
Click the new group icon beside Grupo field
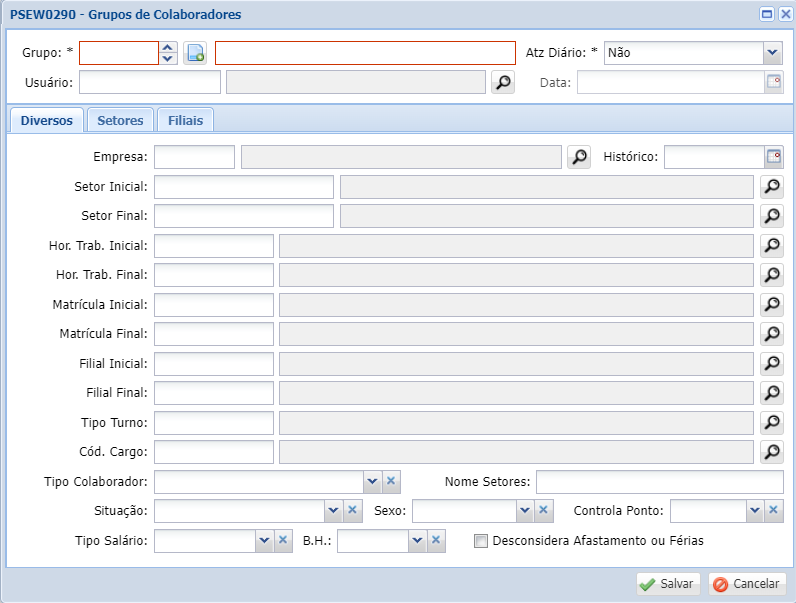[x=195, y=53]
